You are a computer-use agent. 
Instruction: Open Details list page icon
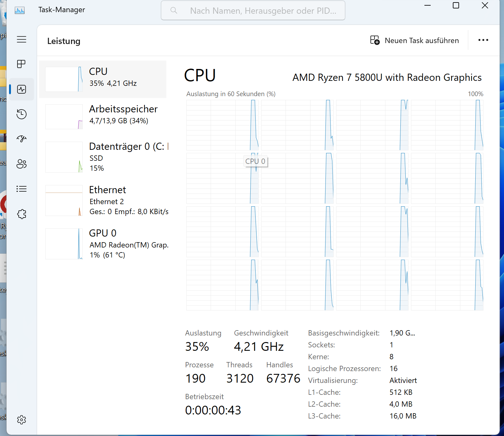click(22, 189)
